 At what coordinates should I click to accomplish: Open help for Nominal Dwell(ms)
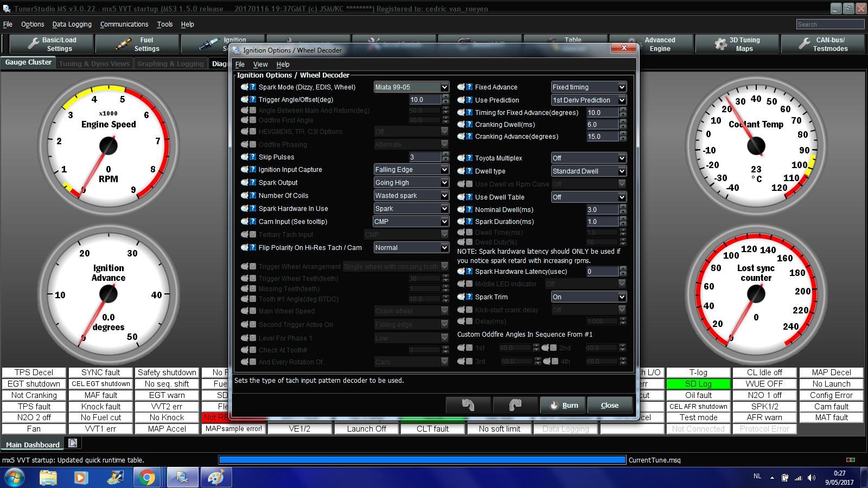coord(469,209)
